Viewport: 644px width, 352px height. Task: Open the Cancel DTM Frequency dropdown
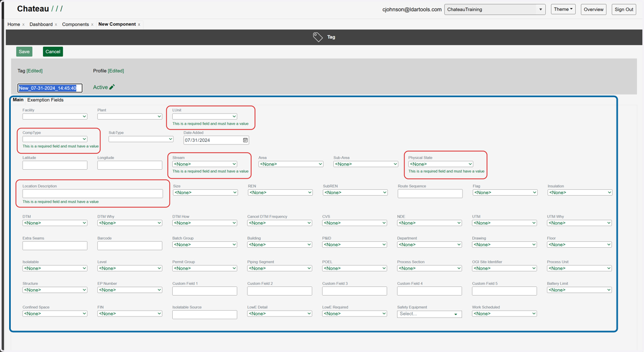[x=280, y=222]
